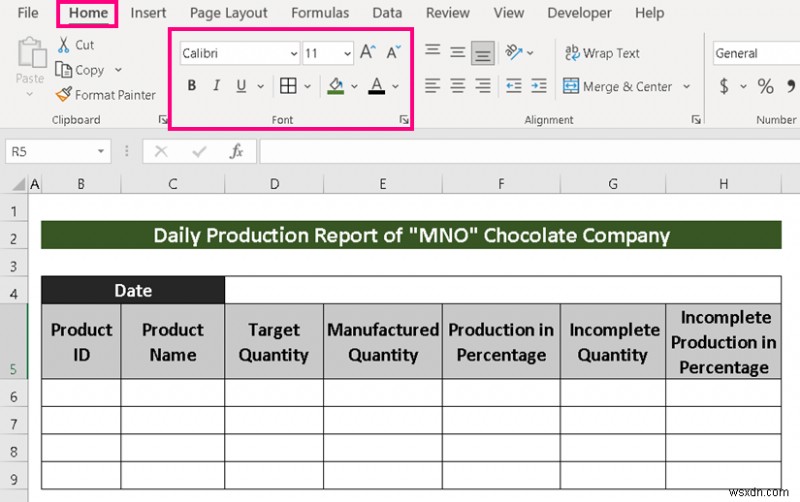Expand the Borders dropdown arrow
The image size is (800, 502).
308,86
